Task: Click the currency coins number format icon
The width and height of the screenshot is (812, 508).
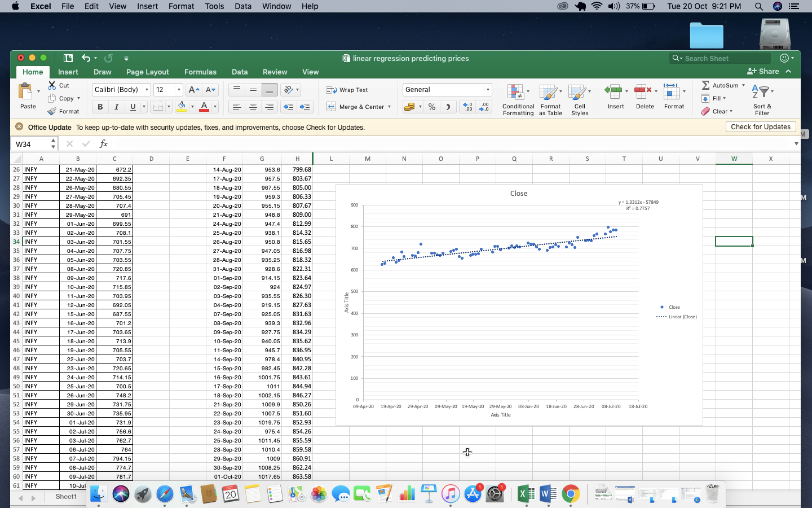Action: [x=409, y=107]
